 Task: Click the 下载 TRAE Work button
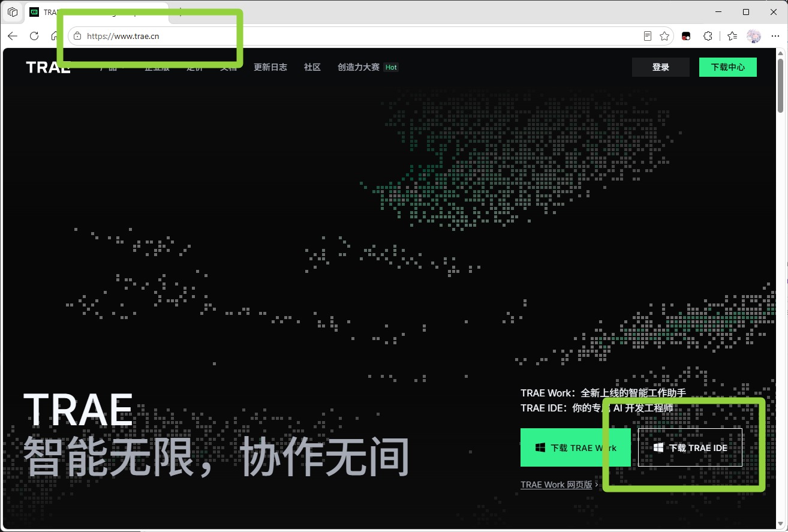tap(576, 447)
